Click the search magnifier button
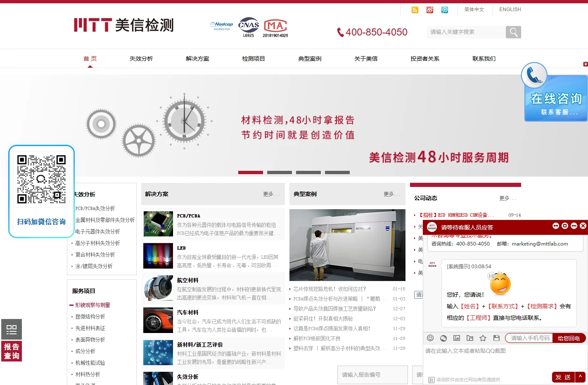This screenshot has height=385, width=588. pyautogui.click(x=513, y=32)
